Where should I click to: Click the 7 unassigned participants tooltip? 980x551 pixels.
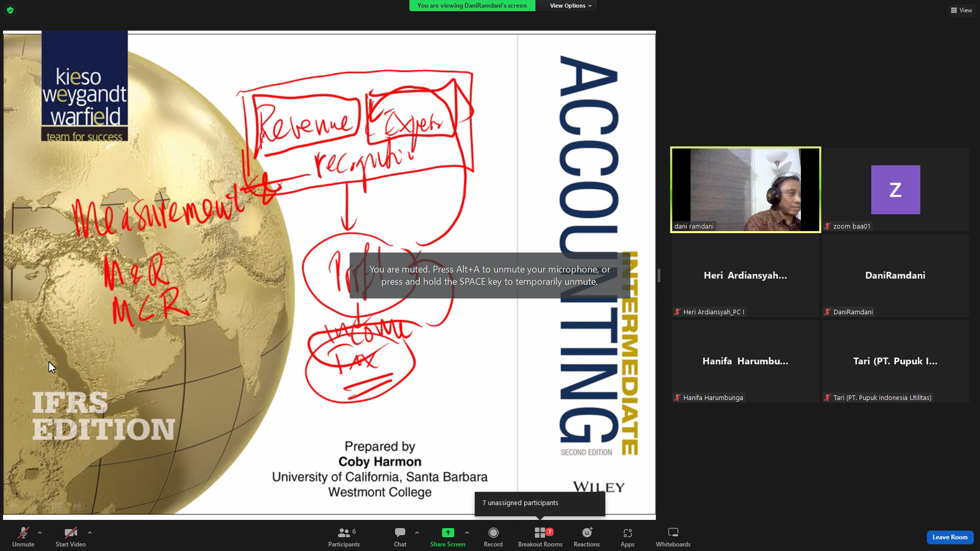(x=540, y=503)
